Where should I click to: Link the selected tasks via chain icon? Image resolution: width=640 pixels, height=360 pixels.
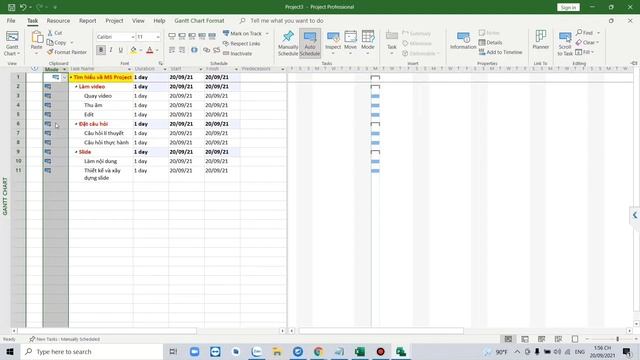click(x=207, y=50)
